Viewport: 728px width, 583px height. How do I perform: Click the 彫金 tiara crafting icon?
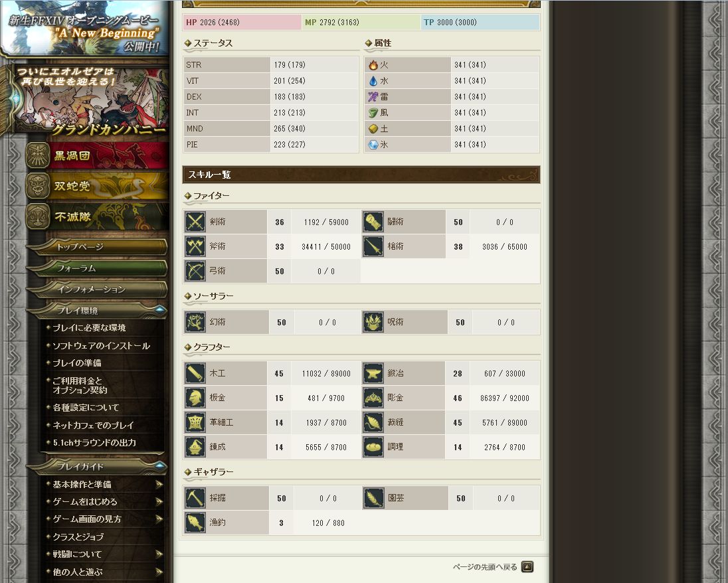373,398
